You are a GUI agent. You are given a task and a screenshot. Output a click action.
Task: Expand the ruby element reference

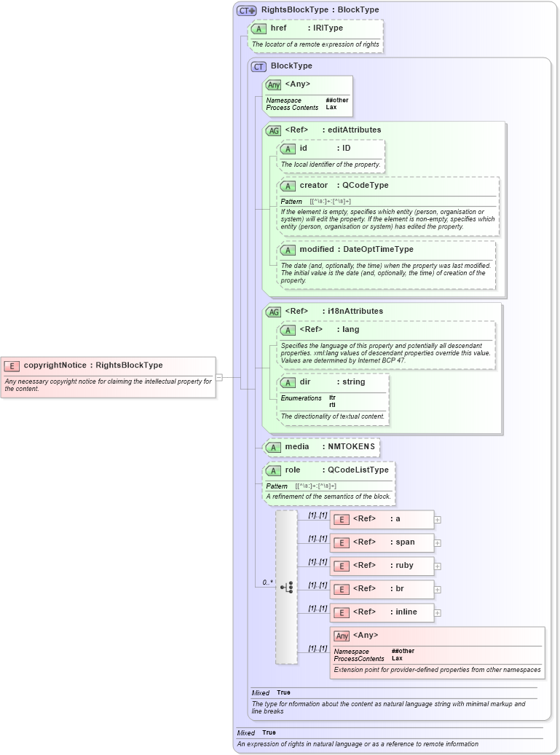coord(438,566)
